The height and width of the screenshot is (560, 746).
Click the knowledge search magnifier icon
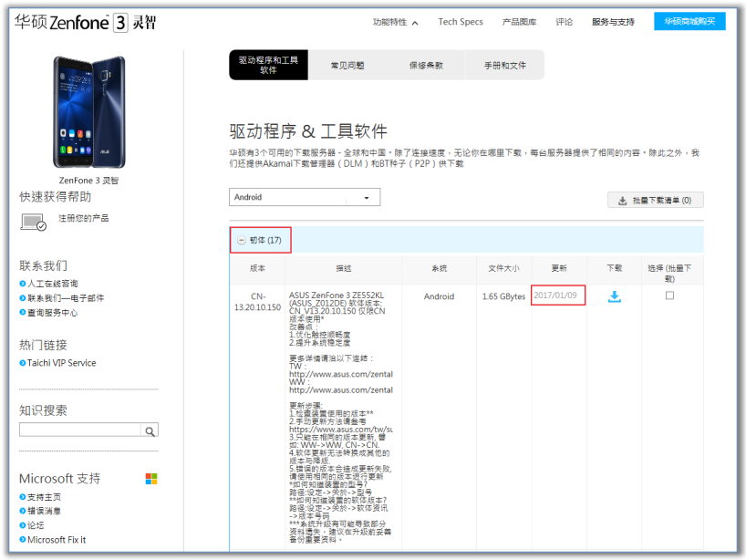150,431
